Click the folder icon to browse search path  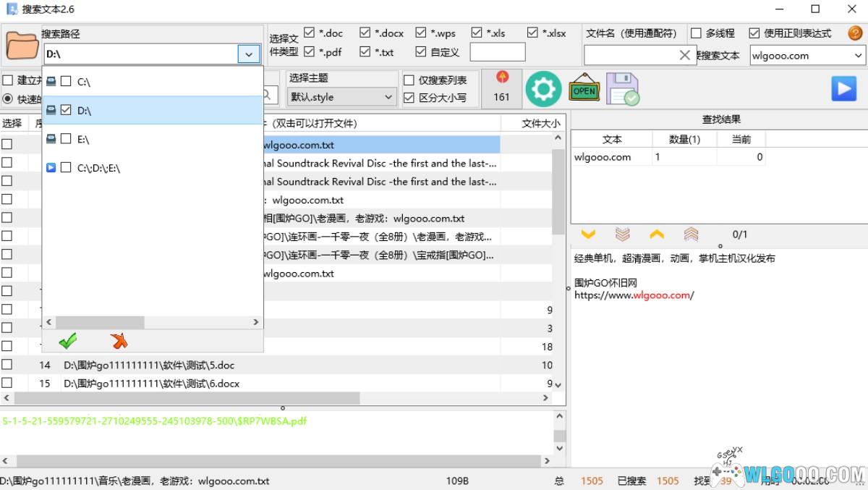(22, 45)
